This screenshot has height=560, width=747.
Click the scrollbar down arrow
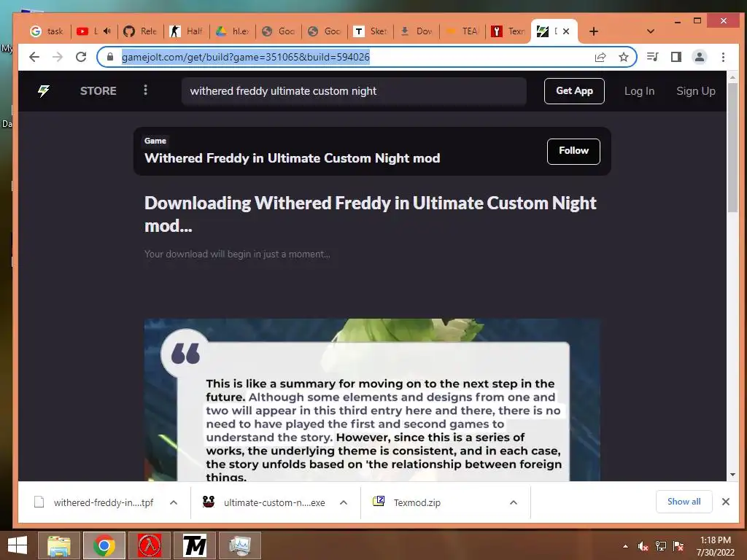(732, 475)
